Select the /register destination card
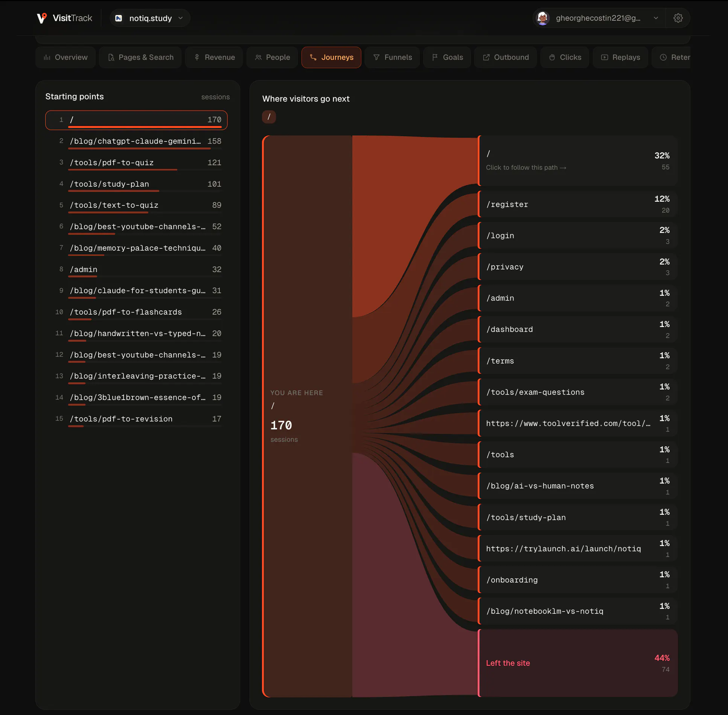Image resolution: width=728 pixels, height=715 pixels. point(578,204)
